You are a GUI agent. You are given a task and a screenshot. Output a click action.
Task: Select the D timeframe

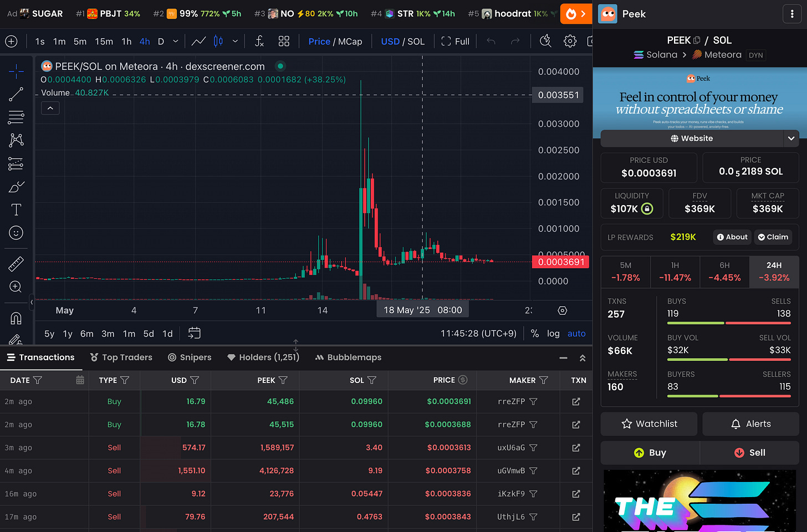161,42
